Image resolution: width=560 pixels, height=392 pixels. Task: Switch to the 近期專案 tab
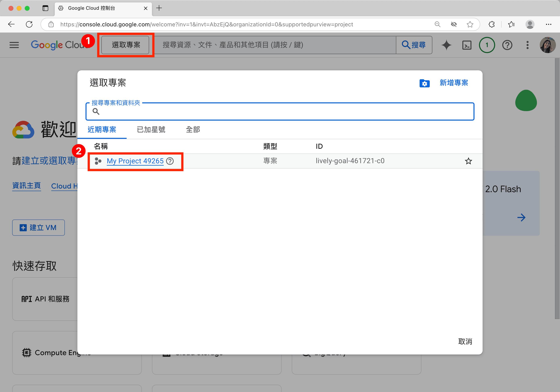(x=102, y=130)
